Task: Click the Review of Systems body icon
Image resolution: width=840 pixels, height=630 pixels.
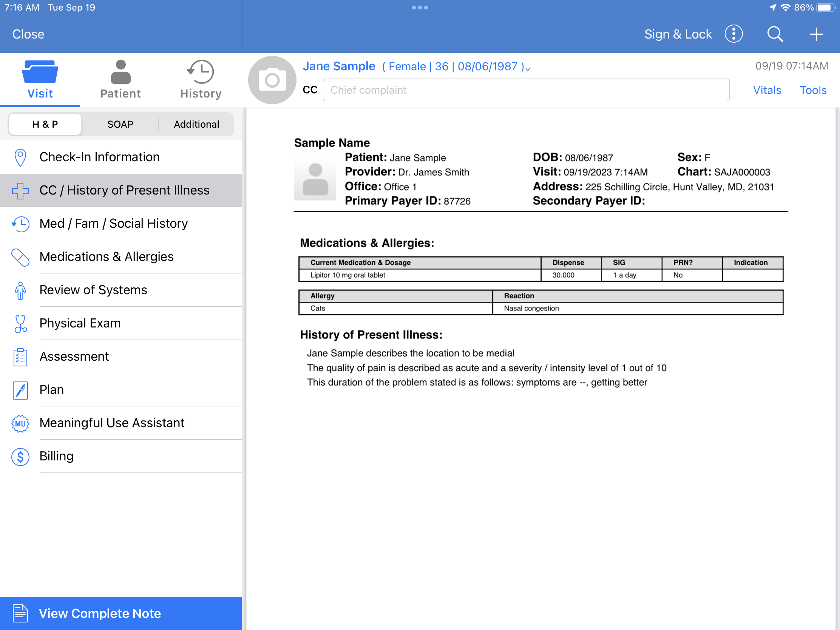Action: tap(20, 290)
